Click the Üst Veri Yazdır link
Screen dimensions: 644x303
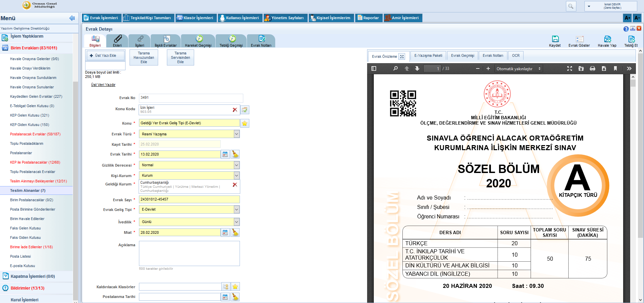(103, 85)
